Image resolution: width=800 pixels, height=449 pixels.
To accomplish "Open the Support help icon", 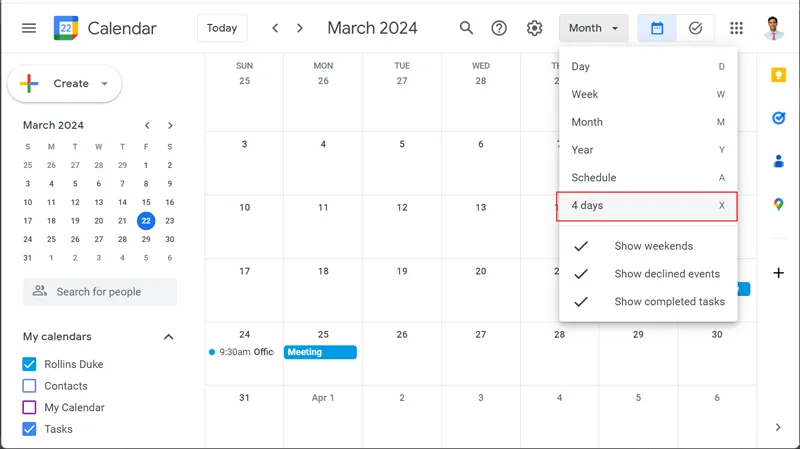I will 499,28.
